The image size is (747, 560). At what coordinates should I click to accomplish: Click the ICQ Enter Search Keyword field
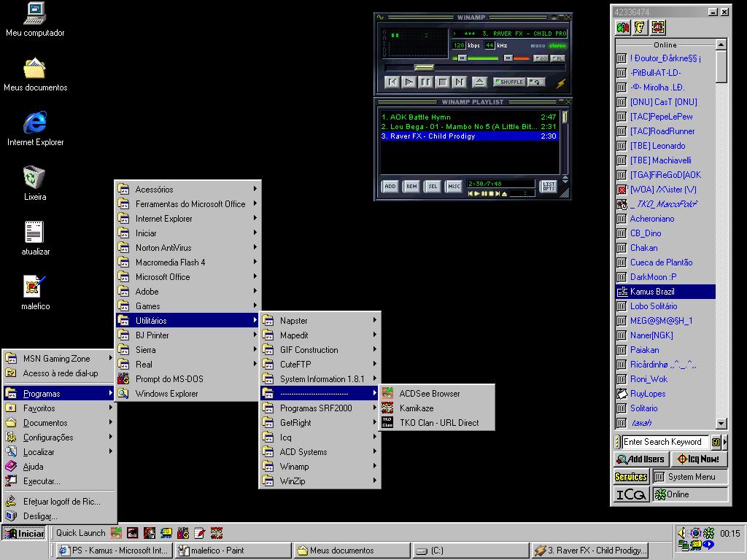click(665, 442)
